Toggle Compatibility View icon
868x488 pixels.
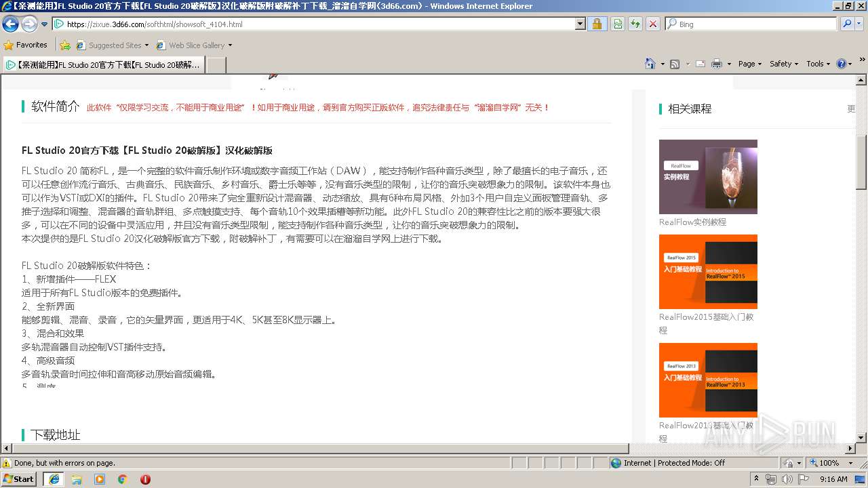coord(618,24)
